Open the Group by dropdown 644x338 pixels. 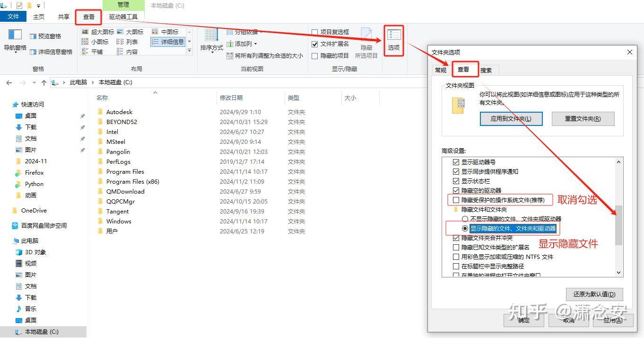(x=245, y=32)
